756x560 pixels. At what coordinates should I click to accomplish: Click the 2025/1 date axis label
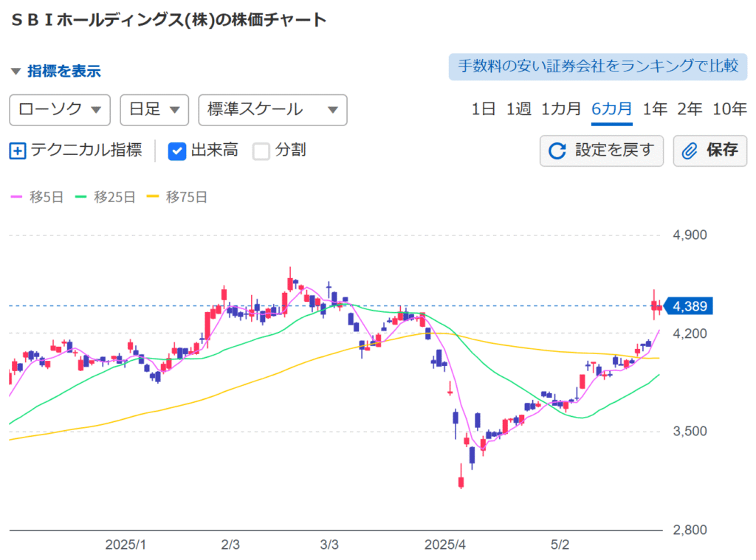tap(126, 545)
